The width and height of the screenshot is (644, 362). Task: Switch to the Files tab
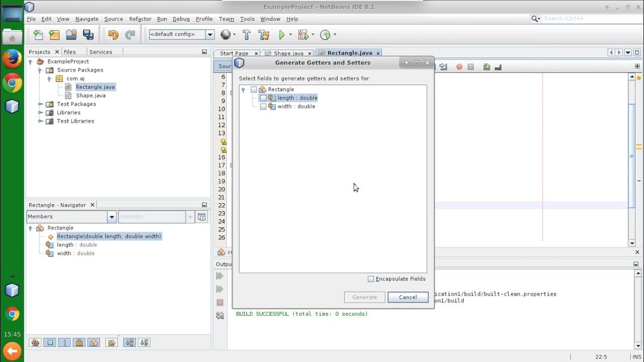[x=69, y=52]
